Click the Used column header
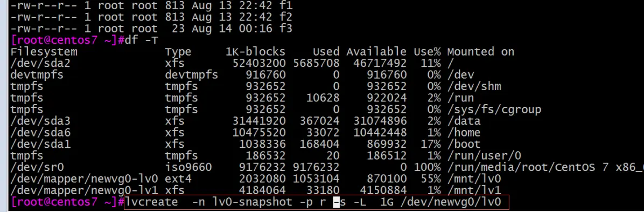 (x=326, y=52)
